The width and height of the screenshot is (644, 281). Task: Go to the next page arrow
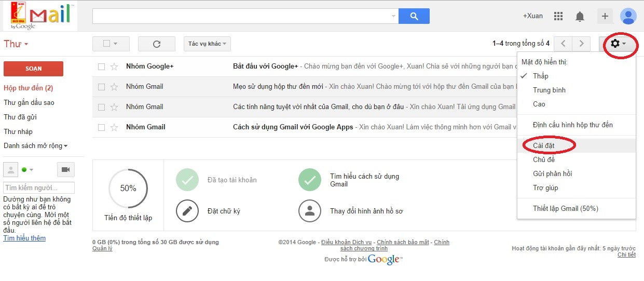pyautogui.click(x=582, y=44)
